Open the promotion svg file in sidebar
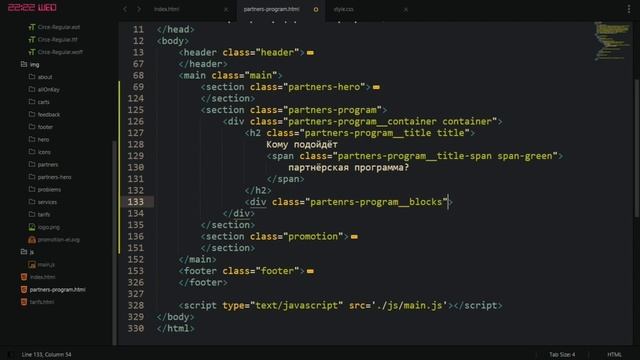 (59, 240)
